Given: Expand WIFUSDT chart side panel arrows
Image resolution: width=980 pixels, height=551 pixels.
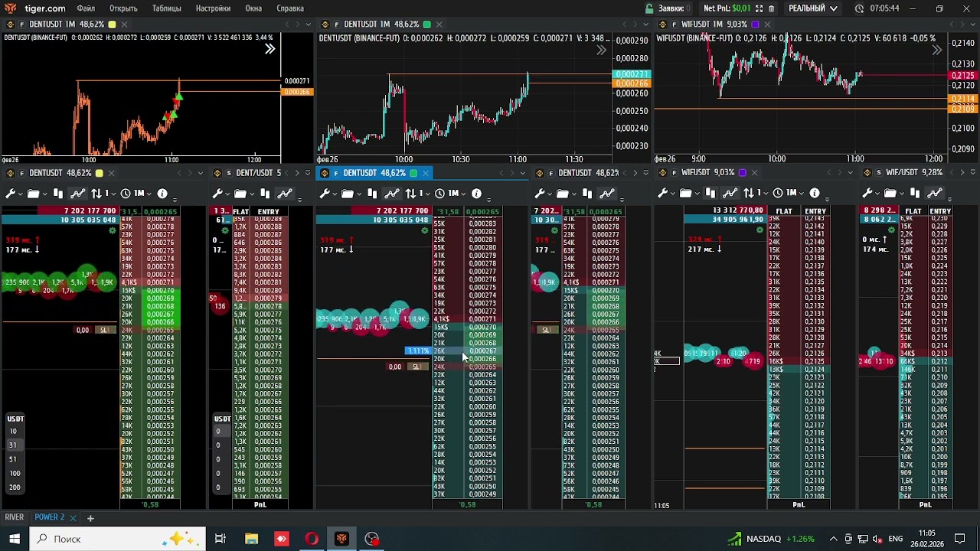Looking at the screenshot, I should click(936, 50).
